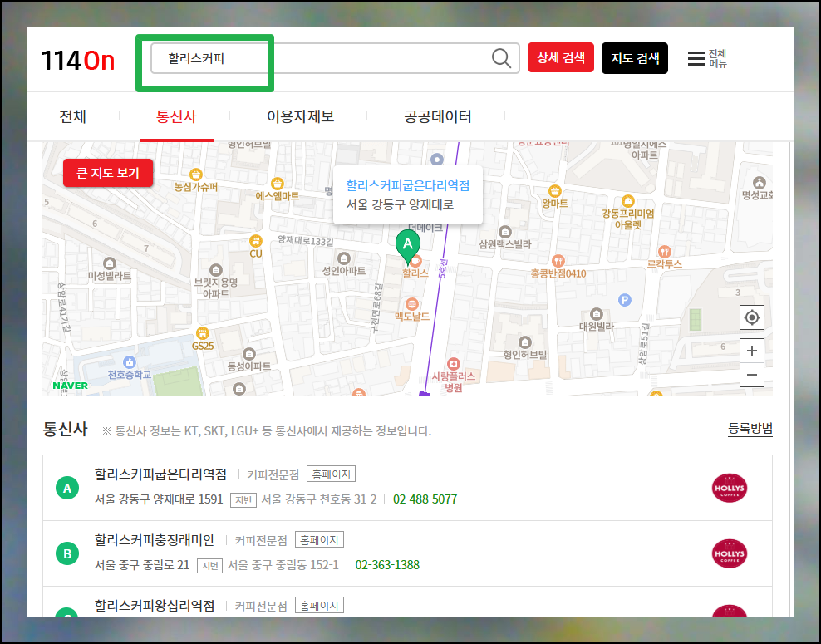The image size is (821, 644).
Task: Click the 지도 검색 button
Action: tap(635, 58)
